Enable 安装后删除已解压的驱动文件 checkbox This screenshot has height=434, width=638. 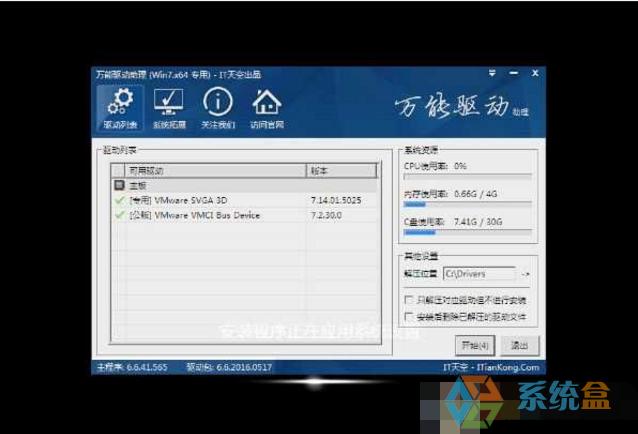click(408, 316)
